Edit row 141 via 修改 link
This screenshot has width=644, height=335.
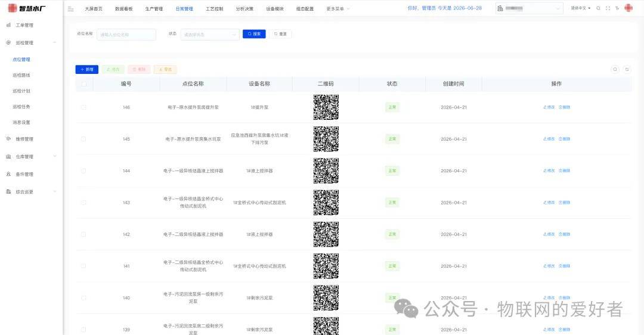(x=549, y=266)
